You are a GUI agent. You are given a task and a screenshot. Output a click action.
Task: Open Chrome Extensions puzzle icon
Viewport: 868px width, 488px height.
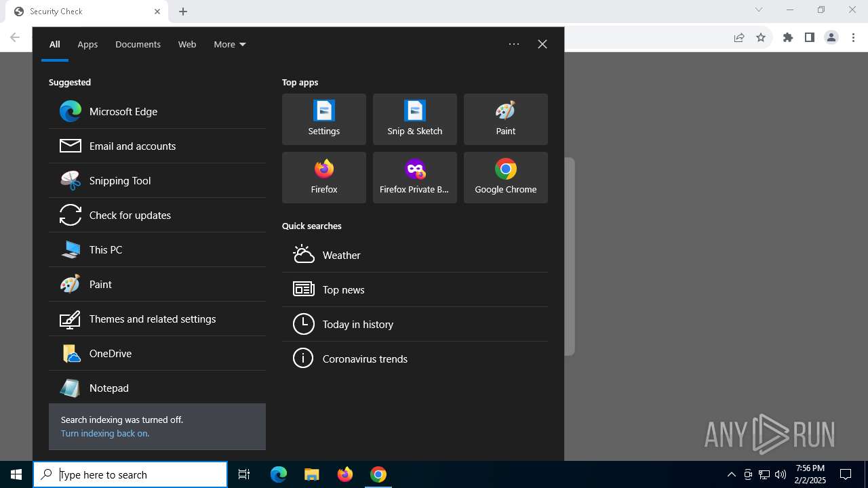788,37
